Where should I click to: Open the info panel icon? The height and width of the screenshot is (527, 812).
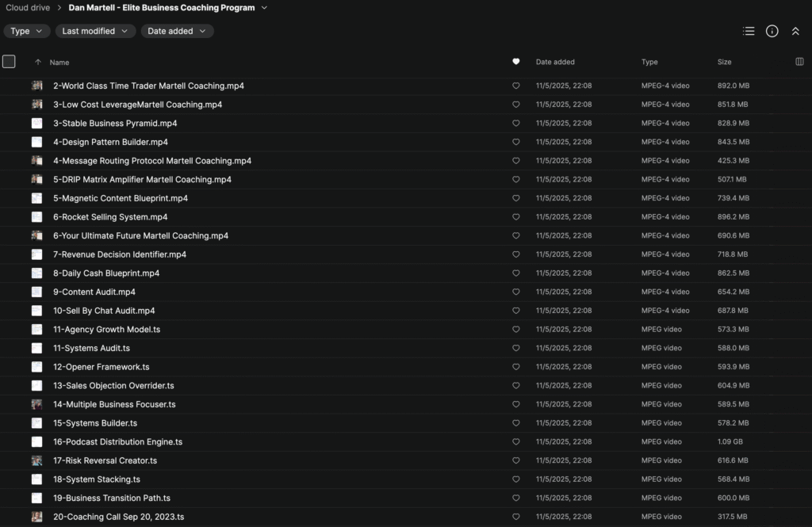tap(772, 31)
